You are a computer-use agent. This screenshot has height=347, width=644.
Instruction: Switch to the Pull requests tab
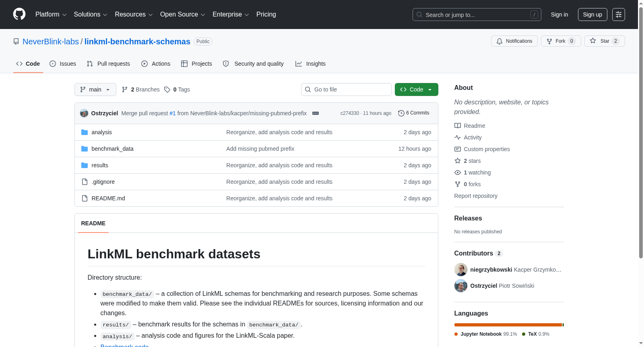point(108,64)
